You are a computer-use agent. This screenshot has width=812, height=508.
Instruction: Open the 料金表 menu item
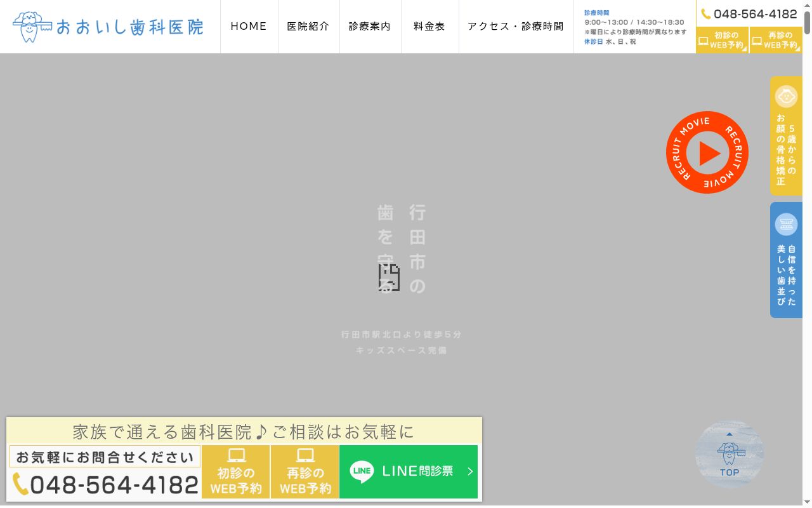(x=429, y=27)
